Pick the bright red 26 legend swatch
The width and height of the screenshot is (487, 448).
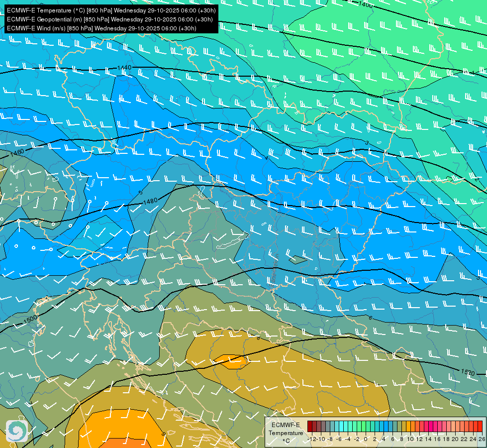[x=480, y=426]
